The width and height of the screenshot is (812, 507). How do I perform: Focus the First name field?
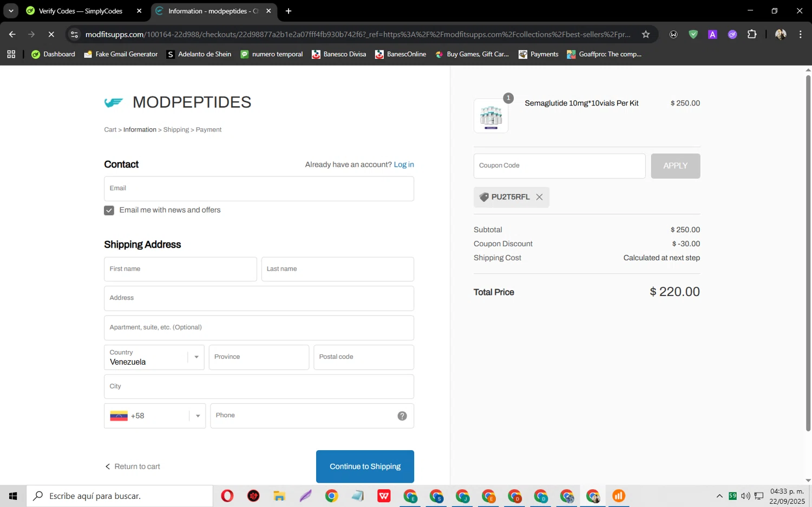180,269
